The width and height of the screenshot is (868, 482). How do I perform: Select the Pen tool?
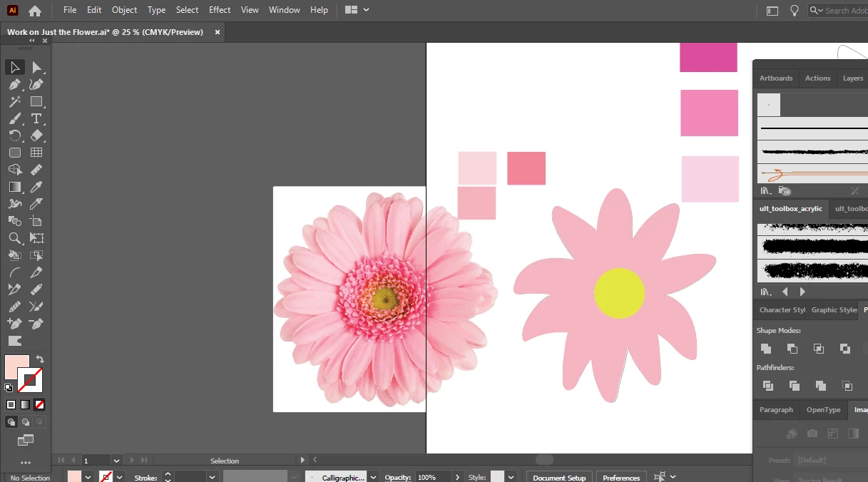click(x=14, y=84)
